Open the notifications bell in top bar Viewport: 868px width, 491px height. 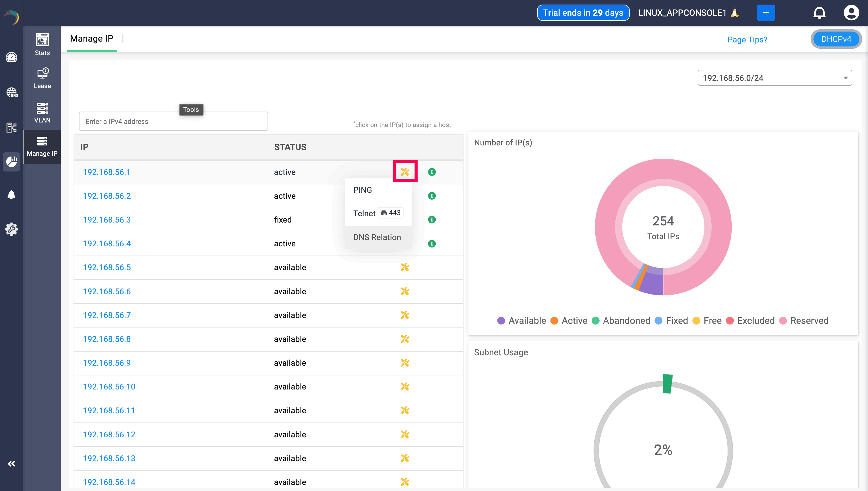[819, 13]
